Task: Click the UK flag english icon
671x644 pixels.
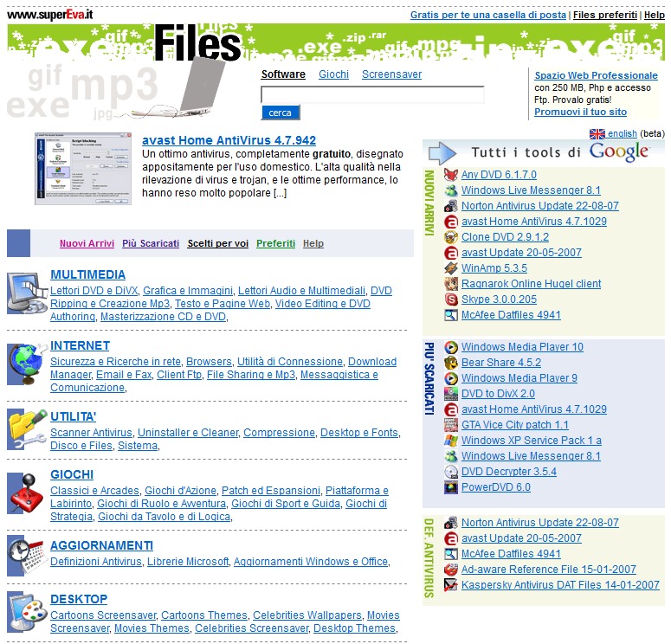Action: pyautogui.click(x=597, y=134)
